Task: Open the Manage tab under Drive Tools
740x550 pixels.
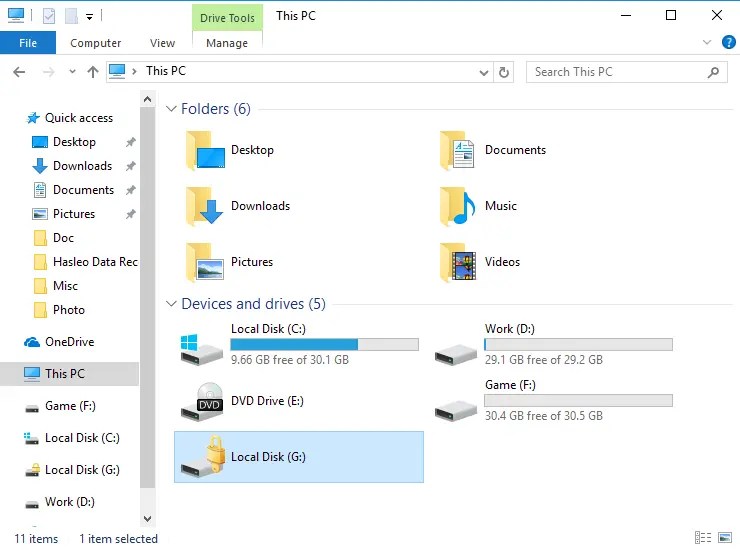Action: (227, 43)
